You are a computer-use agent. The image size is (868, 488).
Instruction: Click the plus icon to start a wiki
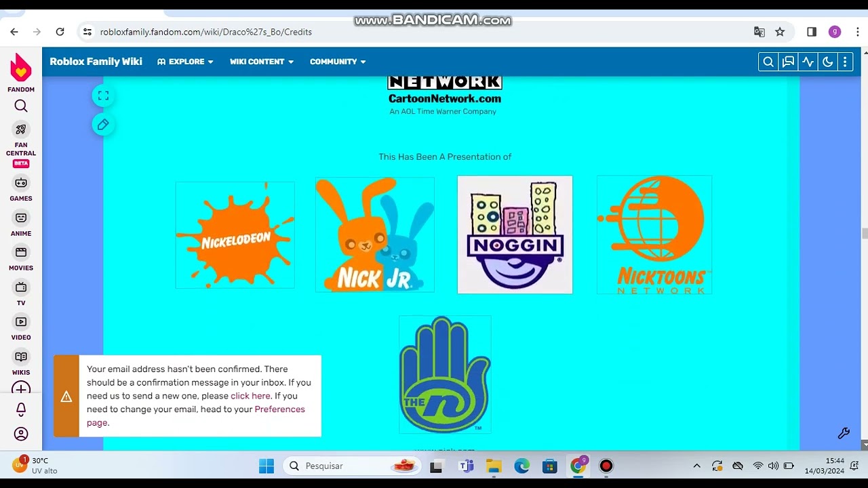click(x=21, y=389)
